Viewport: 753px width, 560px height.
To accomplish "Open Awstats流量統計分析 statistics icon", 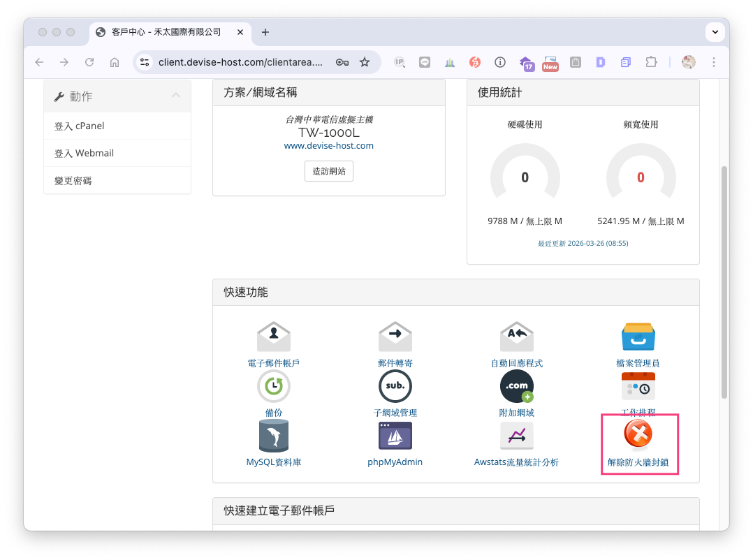I will coord(516,437).
